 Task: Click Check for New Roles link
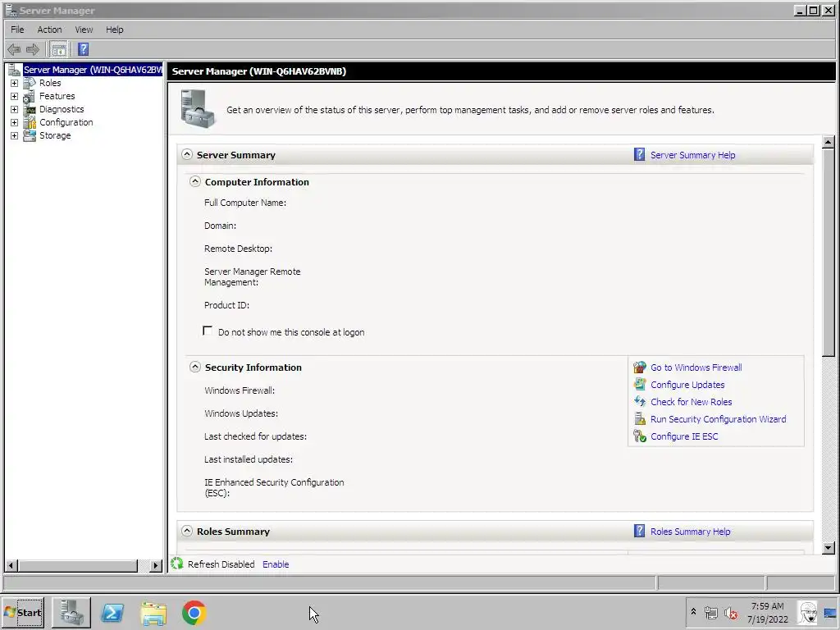[x=691, y=402]
